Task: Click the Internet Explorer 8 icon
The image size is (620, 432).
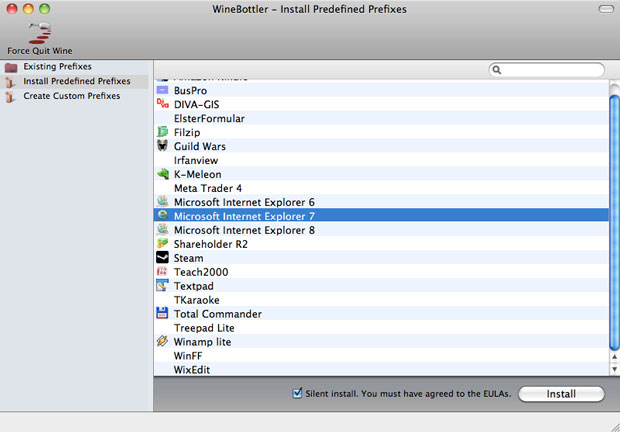Action: (x=163, y=229)
